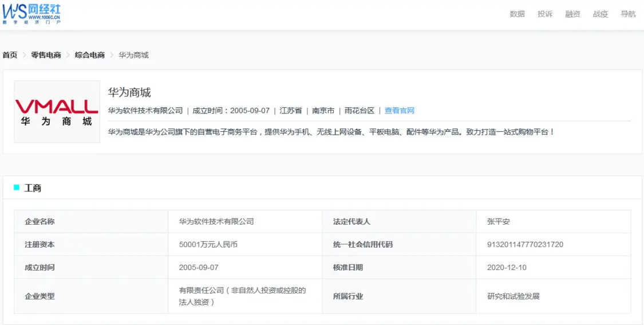644x325 pixels.
Task: Click the 2005-09-07 table value cell
Action: click(245, 268)
